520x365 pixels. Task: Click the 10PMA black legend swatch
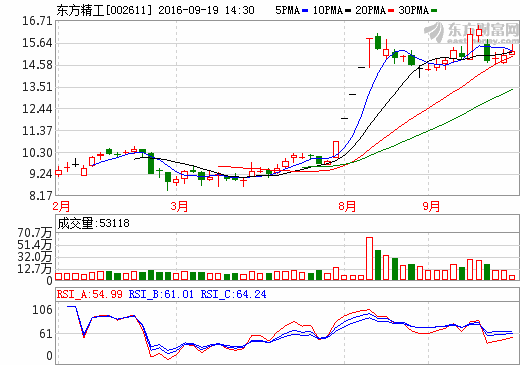point(348,11)
